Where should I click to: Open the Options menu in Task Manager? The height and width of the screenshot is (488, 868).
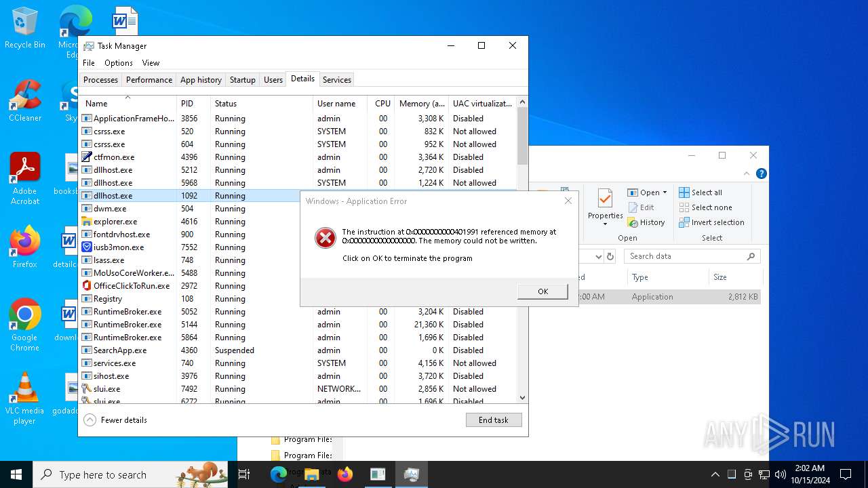click(x=119, y=63)
